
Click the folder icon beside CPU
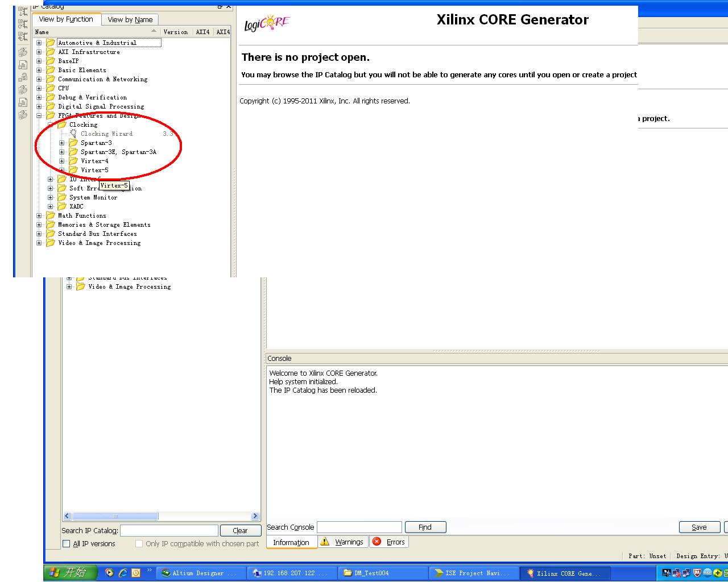tap(50, 88)
